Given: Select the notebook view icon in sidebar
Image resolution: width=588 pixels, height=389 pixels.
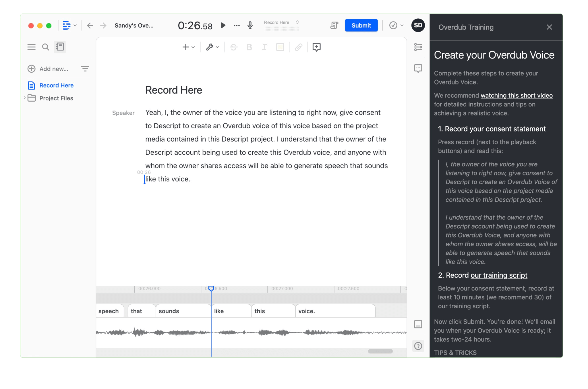Looking at the screenshot, I should (x=60, y=47).
